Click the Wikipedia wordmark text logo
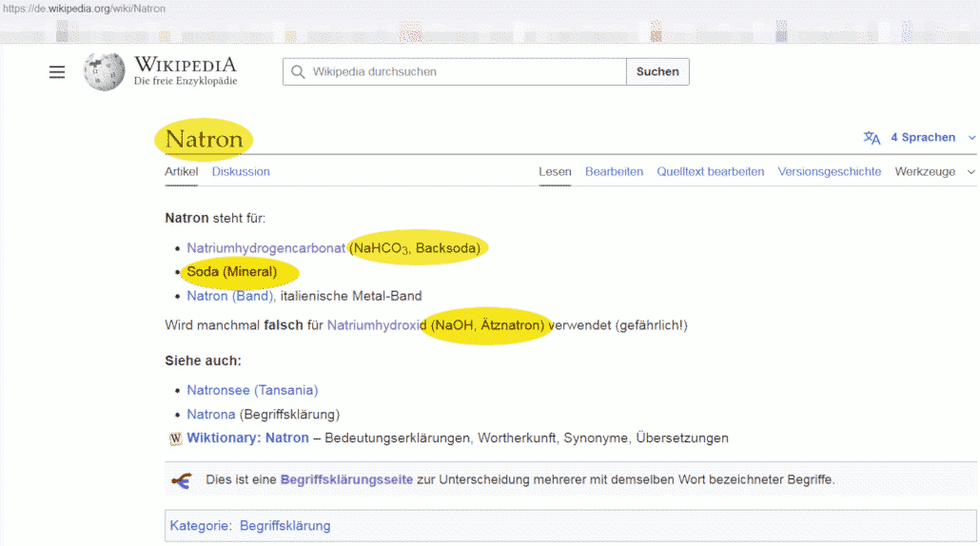Image resolution: width=980 pixels, height=546 pixels. [x=186, y=71]
